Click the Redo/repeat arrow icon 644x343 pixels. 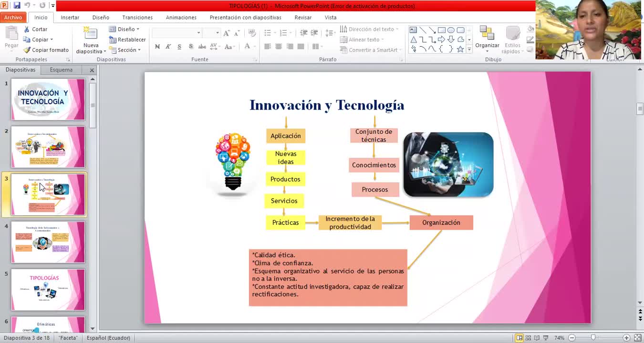42,6
